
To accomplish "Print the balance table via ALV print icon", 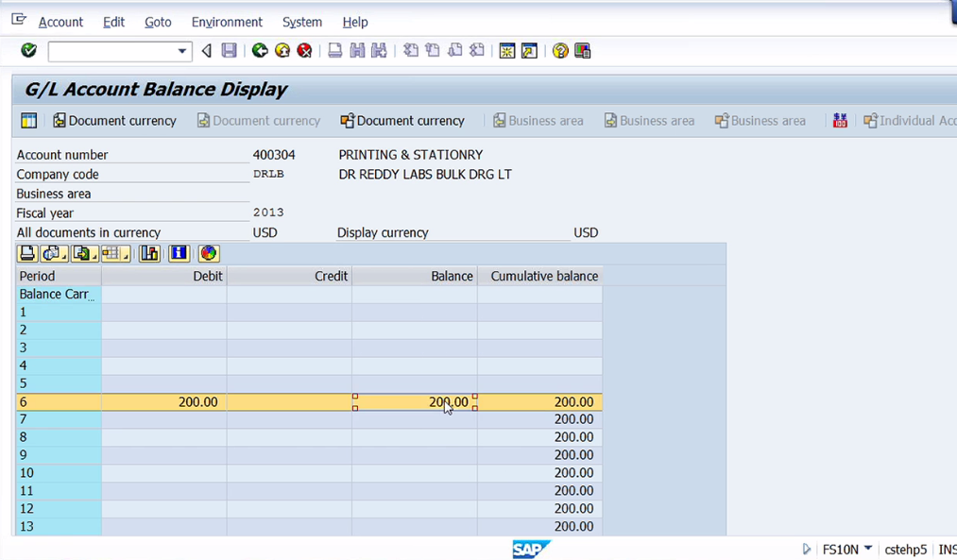I will [x=27, y=253].
